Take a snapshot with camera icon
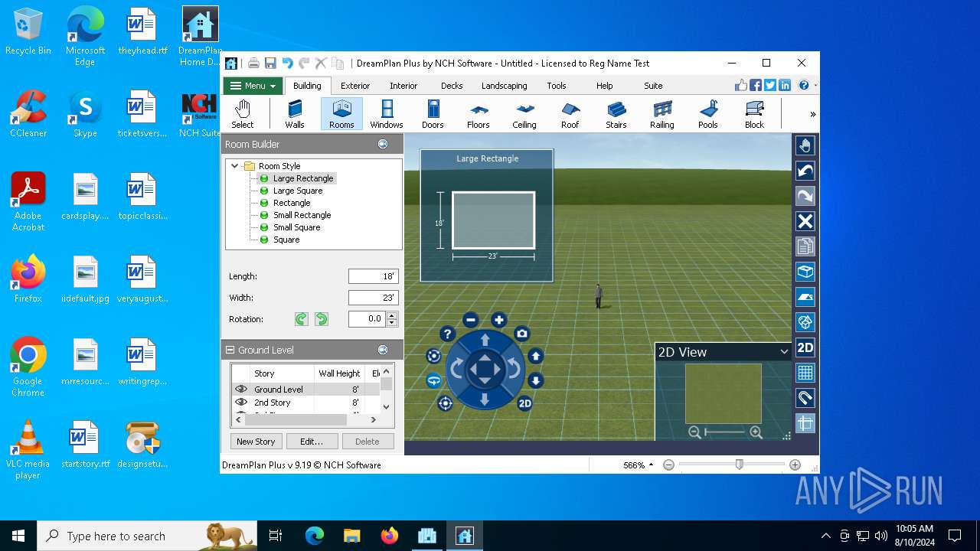Viewport: 980px width, 551px height. tap(521, 334)
